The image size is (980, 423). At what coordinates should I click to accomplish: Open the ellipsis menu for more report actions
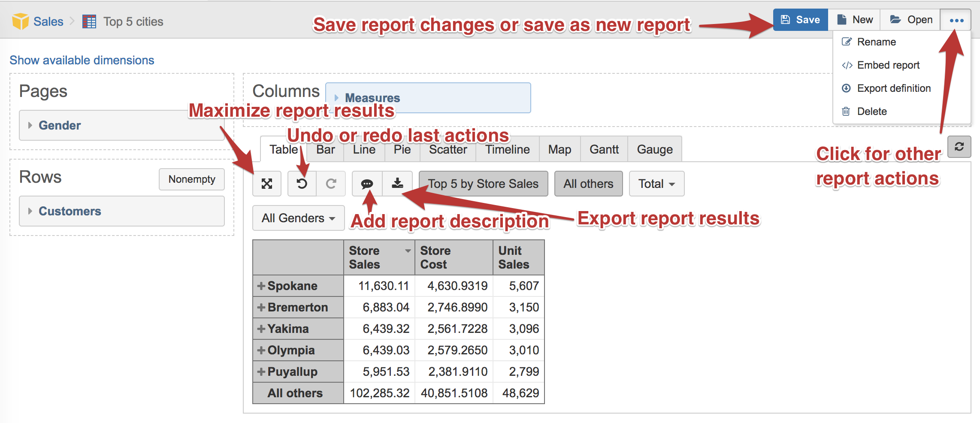[956, 19]
